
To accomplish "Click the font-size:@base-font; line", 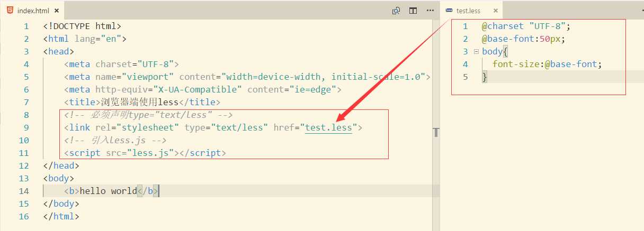I will point(548,64).
